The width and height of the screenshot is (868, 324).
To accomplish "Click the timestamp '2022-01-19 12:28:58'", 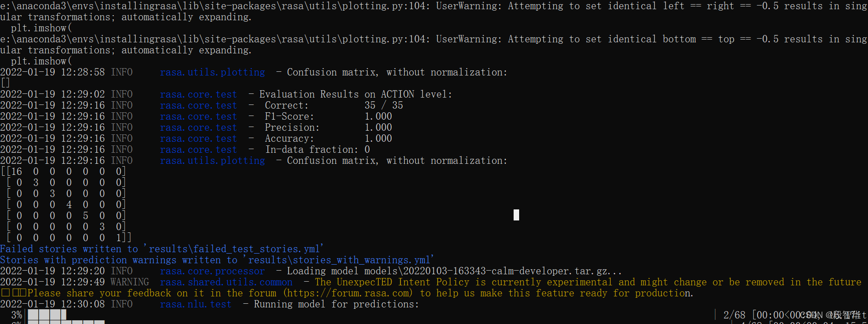I will [52, 72].
